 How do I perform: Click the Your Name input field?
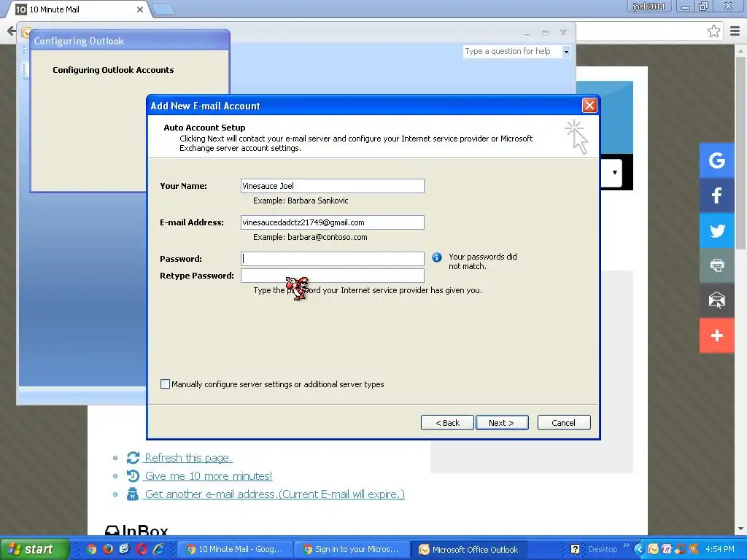coord(333,186)
